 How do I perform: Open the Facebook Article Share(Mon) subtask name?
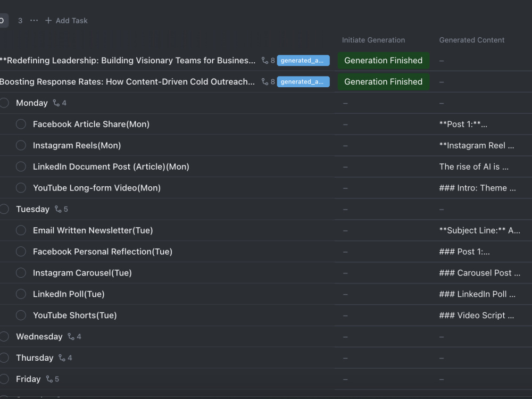coord(91,124)
